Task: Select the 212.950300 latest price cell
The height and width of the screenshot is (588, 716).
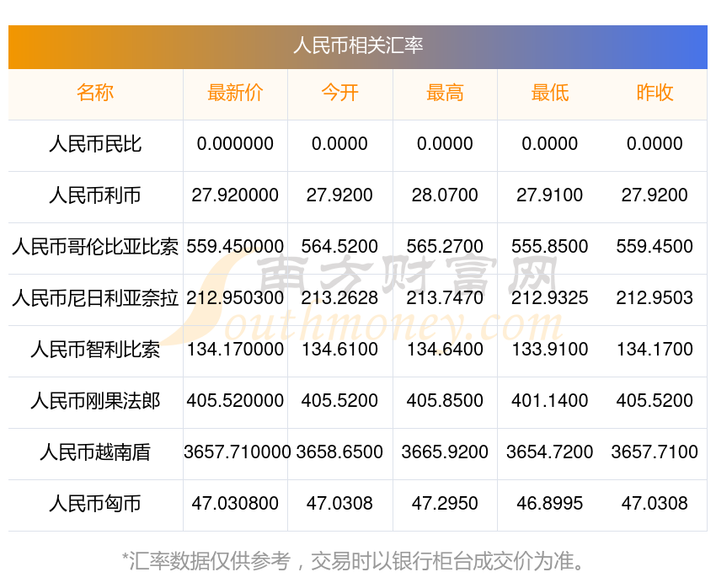Action: pos(235,298)
